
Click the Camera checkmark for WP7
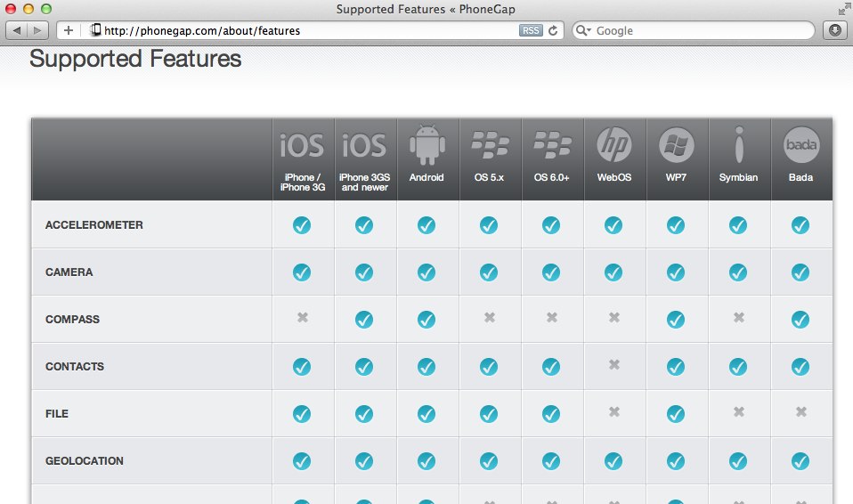click(x=676, y=272)
